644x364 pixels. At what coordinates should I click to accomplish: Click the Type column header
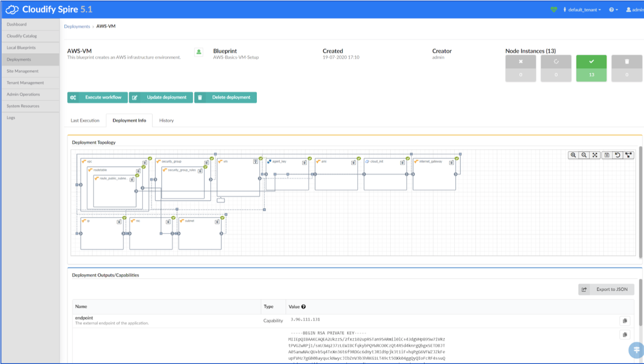(x=268, y=306)
